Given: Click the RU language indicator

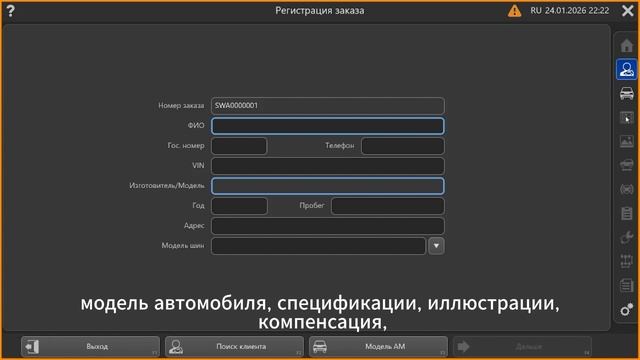Looking at the screenshot, I should pyautogui.click(x=536, y=11).
